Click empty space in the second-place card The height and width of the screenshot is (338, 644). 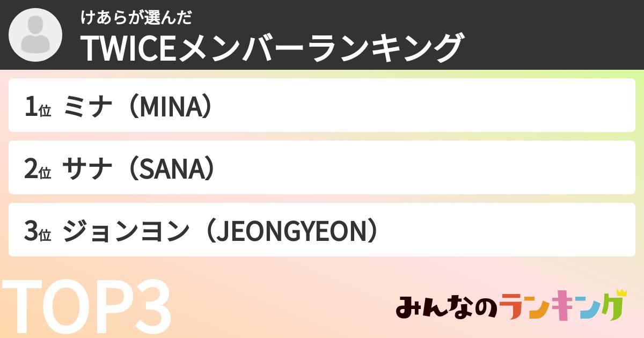coord(429,168)
